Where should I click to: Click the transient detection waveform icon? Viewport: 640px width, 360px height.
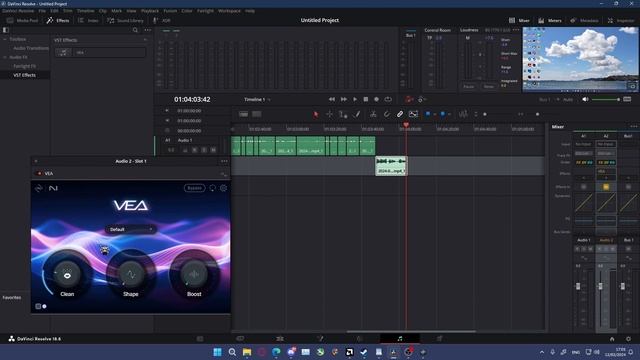point(463,114)
